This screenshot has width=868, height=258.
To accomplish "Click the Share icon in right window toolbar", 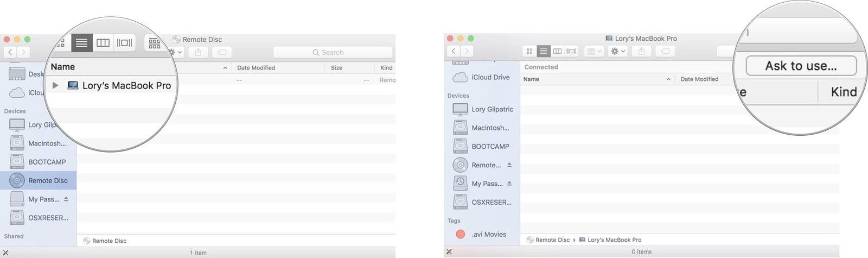I will click(x=641, y=51).
